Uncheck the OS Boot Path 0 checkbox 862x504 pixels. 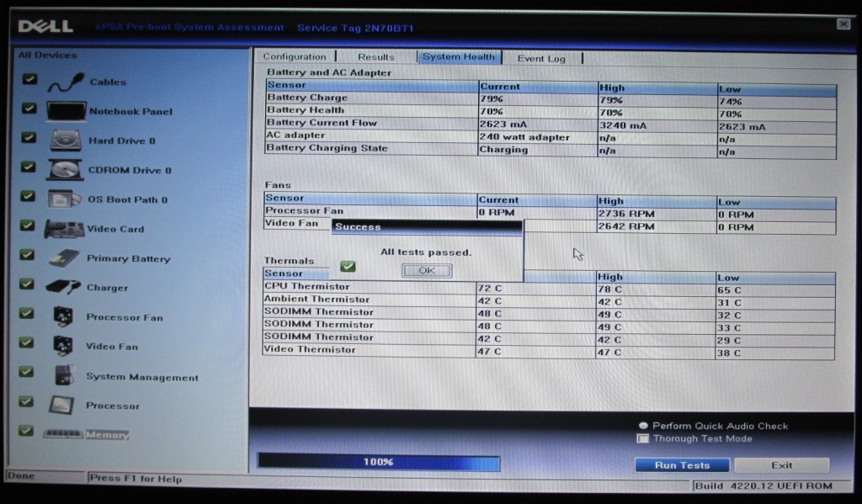(x=28, y=196)
